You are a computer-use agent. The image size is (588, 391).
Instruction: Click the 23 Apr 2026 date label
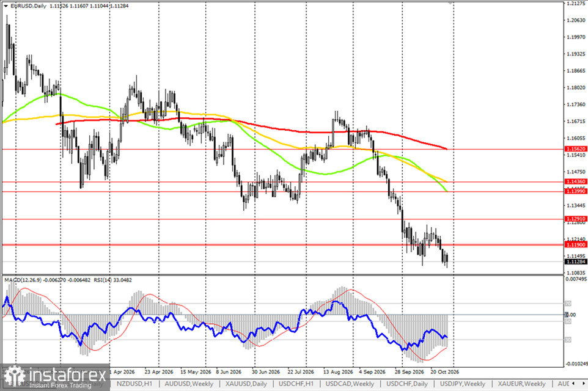[159, 372]
